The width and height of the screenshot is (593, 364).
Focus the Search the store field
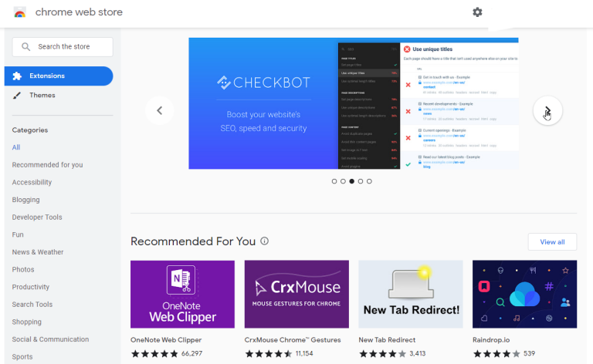point(63,47)
